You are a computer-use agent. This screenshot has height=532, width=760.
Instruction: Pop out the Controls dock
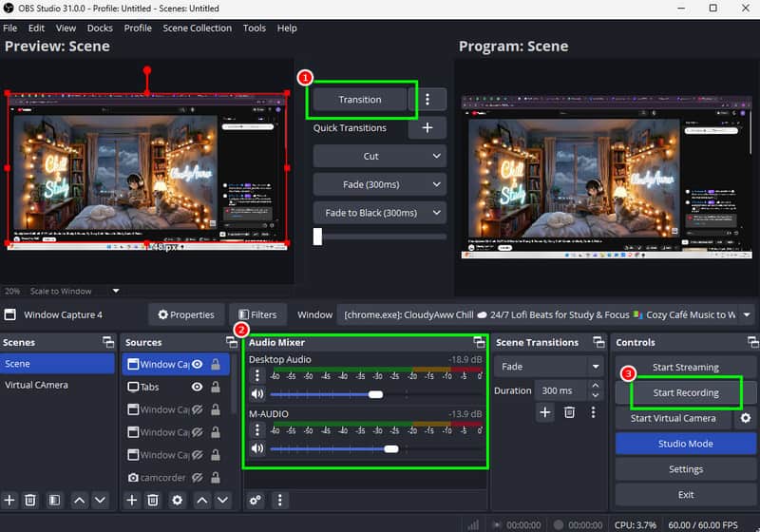(x=752, y=343)
